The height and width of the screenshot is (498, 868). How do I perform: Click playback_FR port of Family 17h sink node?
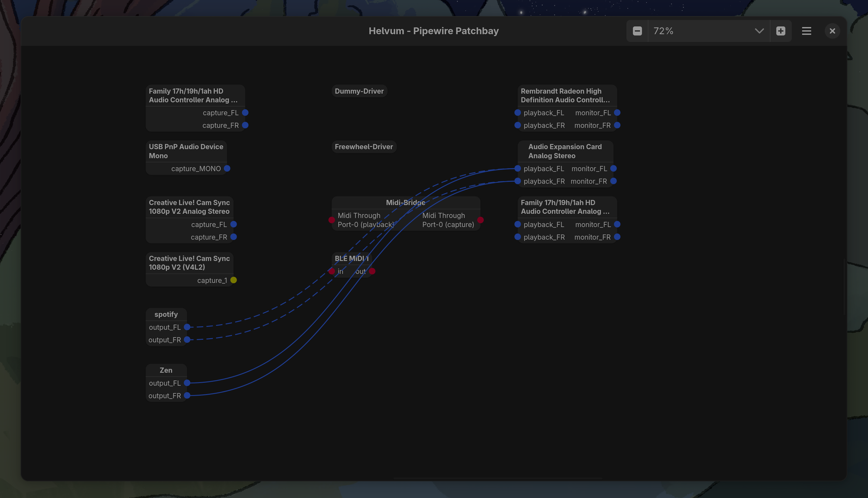click(517, 237)
